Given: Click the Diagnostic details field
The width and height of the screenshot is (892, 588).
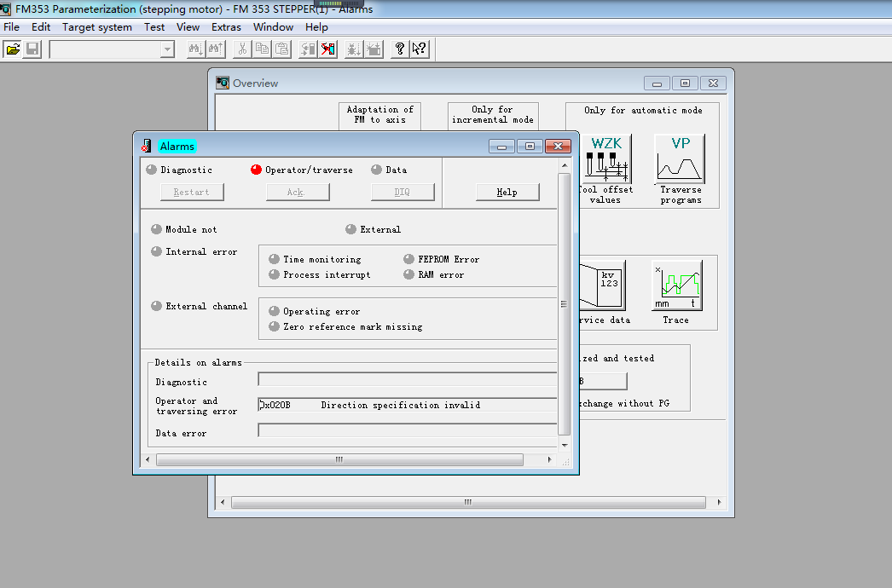Looking at the screenshot, I should (x=408, y=379).
